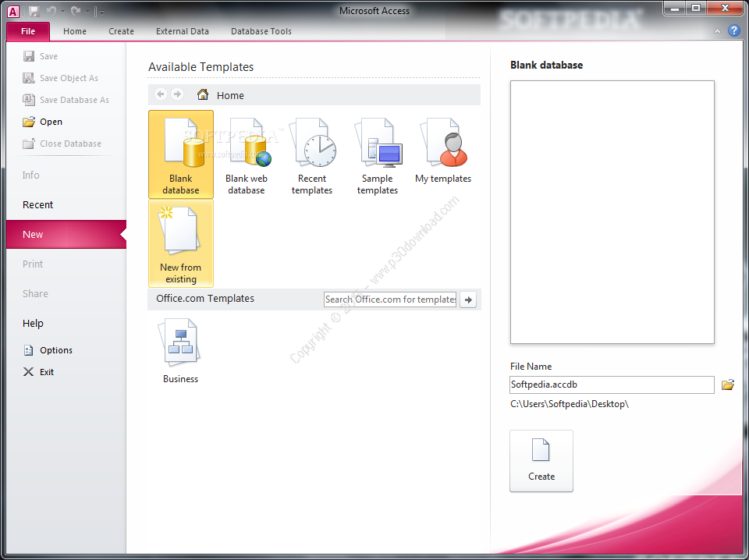This screenshot has height=560, width=749.
Task: Open the File tab
Action: click(x=28, y=31)
